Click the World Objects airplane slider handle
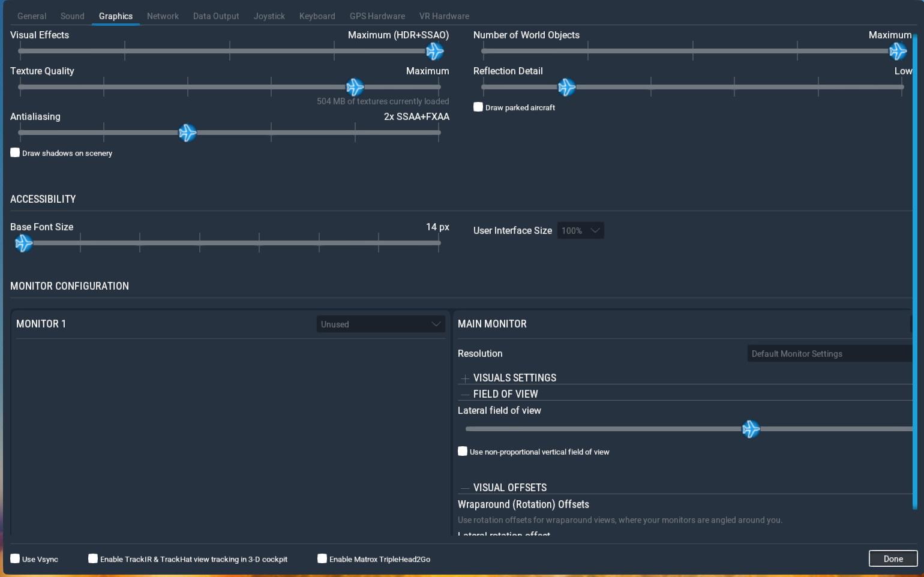 pyautogui.click(x=898, y=52)
